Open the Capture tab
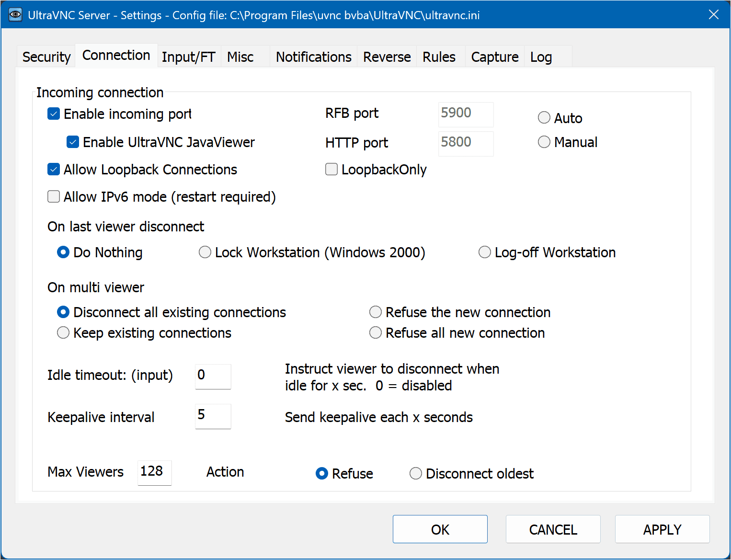The height and width of the screenshot is (560, 731). point(494,57)
